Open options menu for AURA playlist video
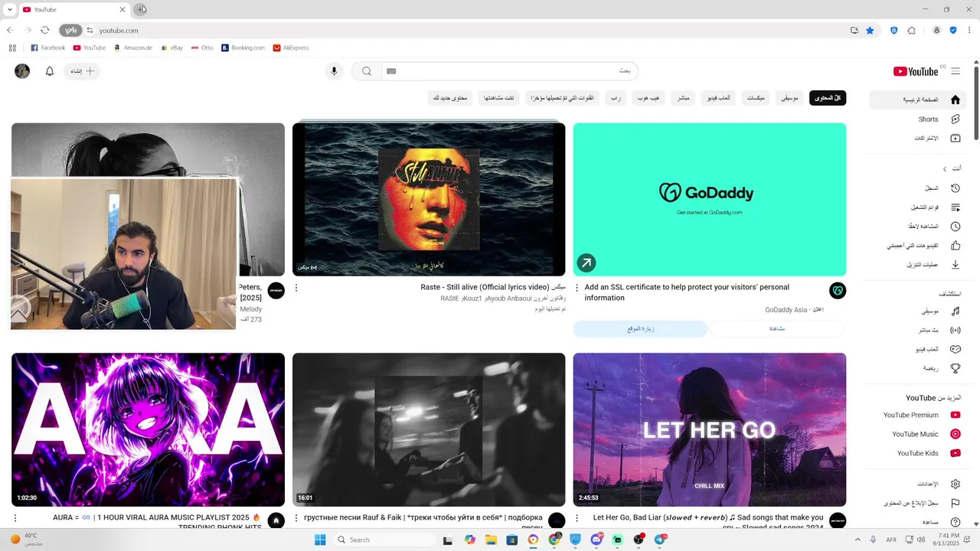The height and width of the screenshot is (551, 980). [x=15, y=518]
